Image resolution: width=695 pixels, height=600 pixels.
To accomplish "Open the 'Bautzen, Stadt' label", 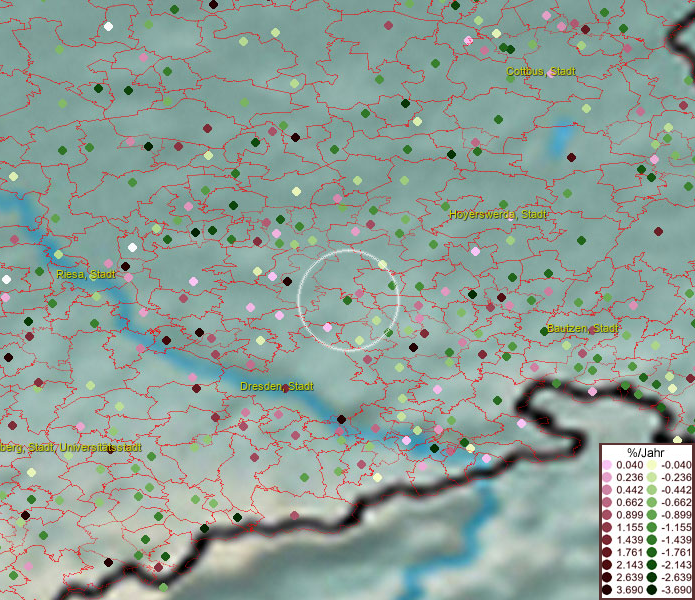I will tap(583, 328).
